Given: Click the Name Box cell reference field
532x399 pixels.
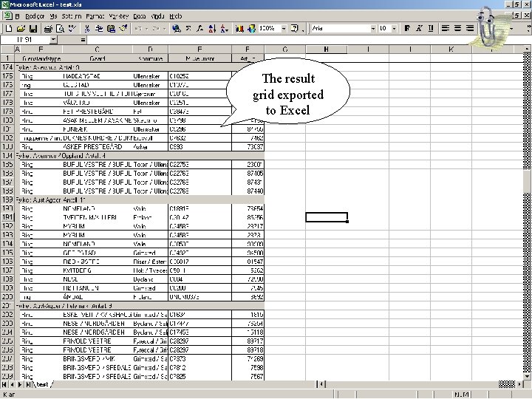Looking at the screenshot, I should pos(25,40).
